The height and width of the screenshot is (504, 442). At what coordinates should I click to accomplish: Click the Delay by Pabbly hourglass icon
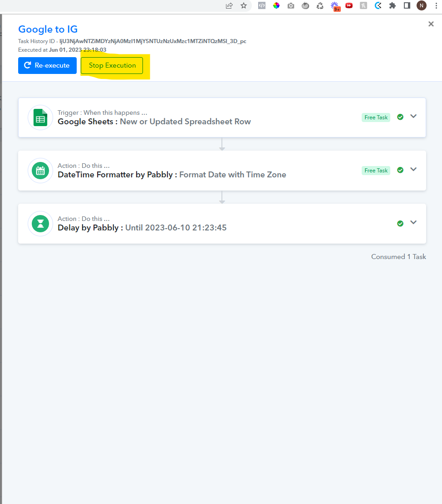point(40,224)
